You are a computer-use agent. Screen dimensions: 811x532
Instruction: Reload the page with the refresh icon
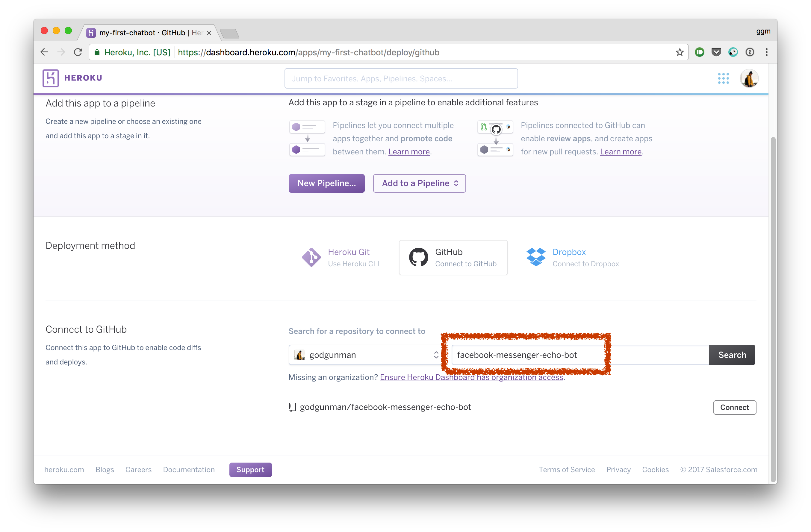pyautogui.click(x=78, y=52)
